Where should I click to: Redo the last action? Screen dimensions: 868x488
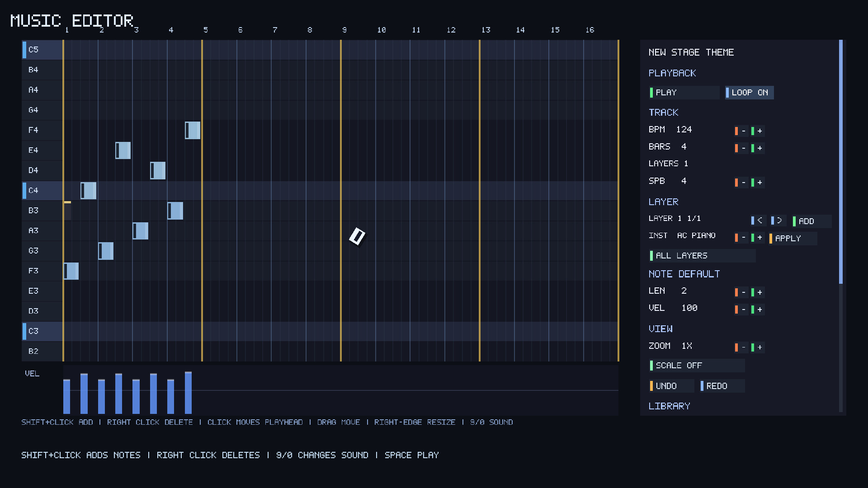point(722,386)
